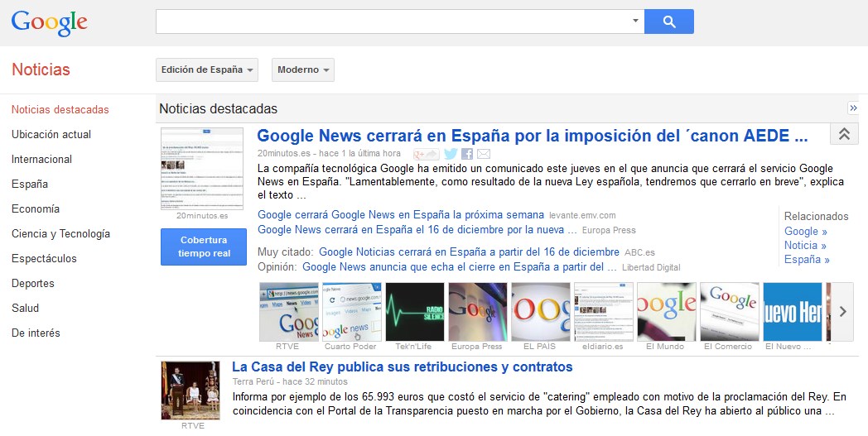Image resolution: width=868 pixels, height=436 pixels.
Task: Open the Cuarto Poder carousel thumbnail
Action: click(352, 312)
